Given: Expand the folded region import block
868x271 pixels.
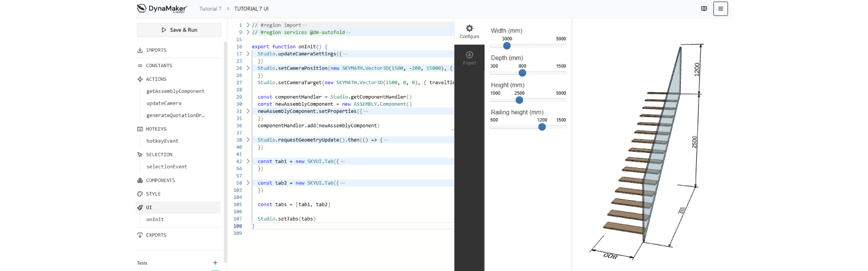Looking at the screenshot, I should 248,25.
